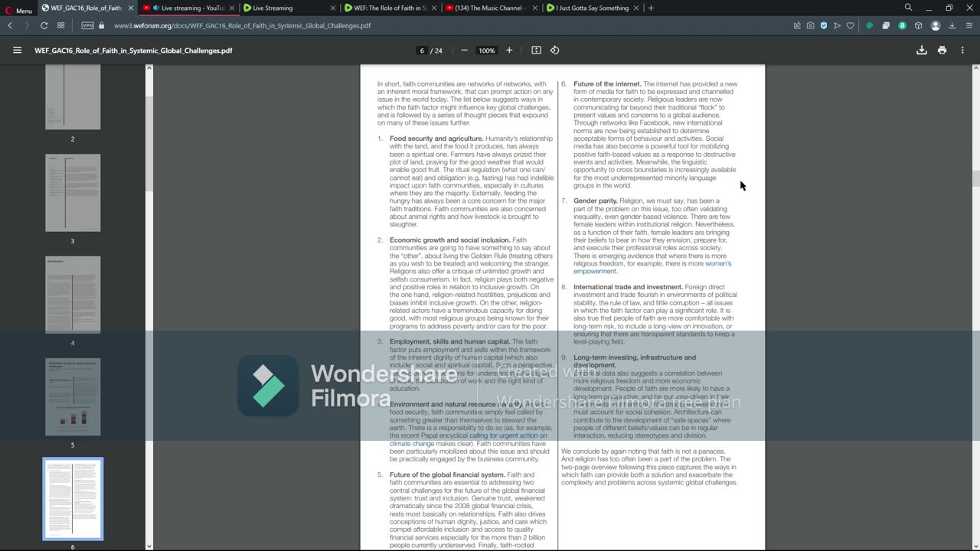Click the padlock site security icon
The image size is (980, 551).
[x=101, y=25]
